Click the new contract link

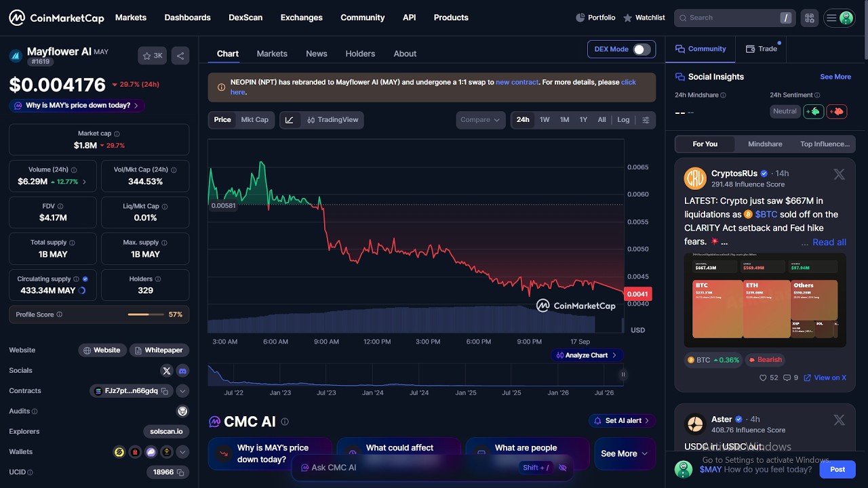pyautogui.click(x=517, y=82)
